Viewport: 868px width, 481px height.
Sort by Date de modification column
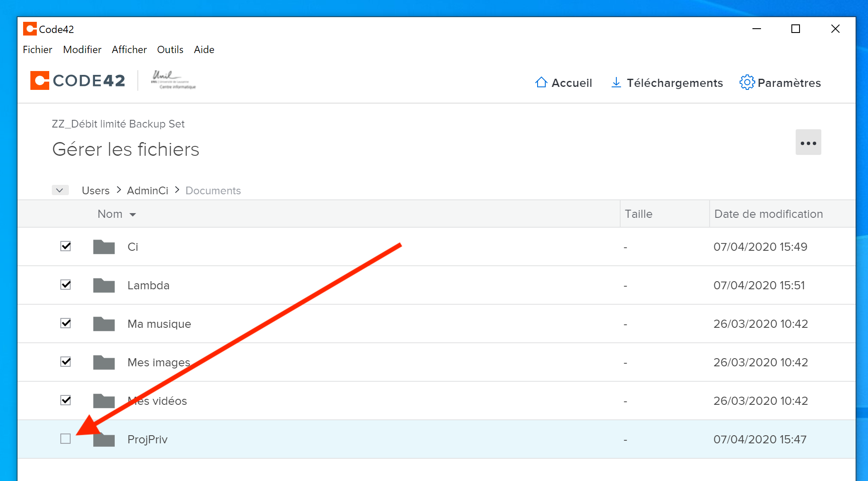pyautogui.click(x=768, y=214)
